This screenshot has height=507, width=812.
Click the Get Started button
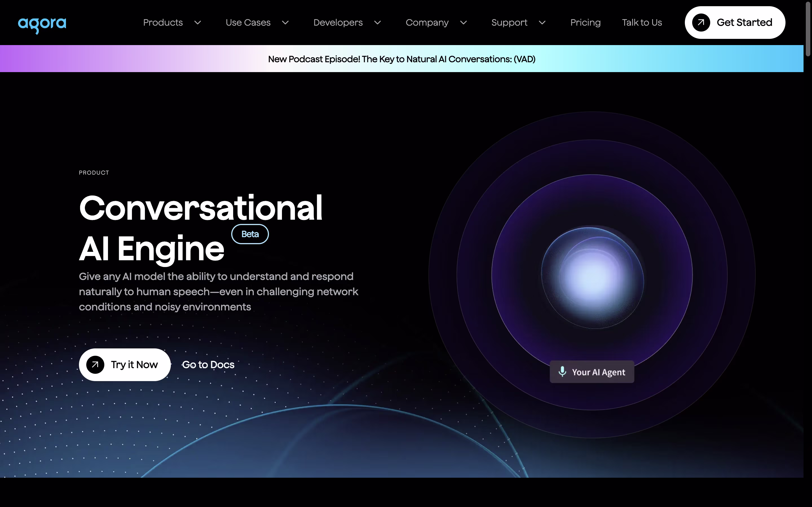[x=735, y=23]
